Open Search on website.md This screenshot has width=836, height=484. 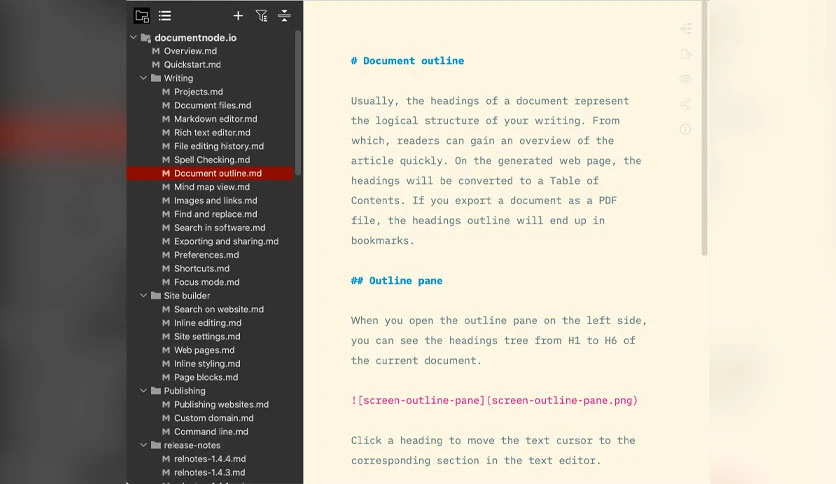click(219, 309)
